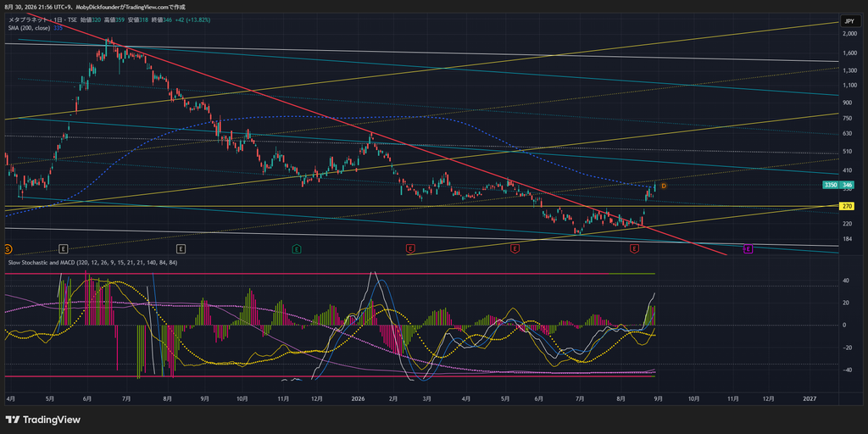Click 1,600 on the price axis
Viewport: 868px width, 434px height.
pyautogui.click(x=849, y=53)
